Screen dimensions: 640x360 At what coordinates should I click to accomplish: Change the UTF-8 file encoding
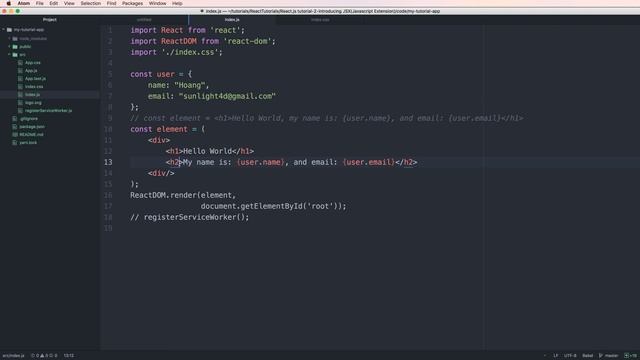[570, 356]
